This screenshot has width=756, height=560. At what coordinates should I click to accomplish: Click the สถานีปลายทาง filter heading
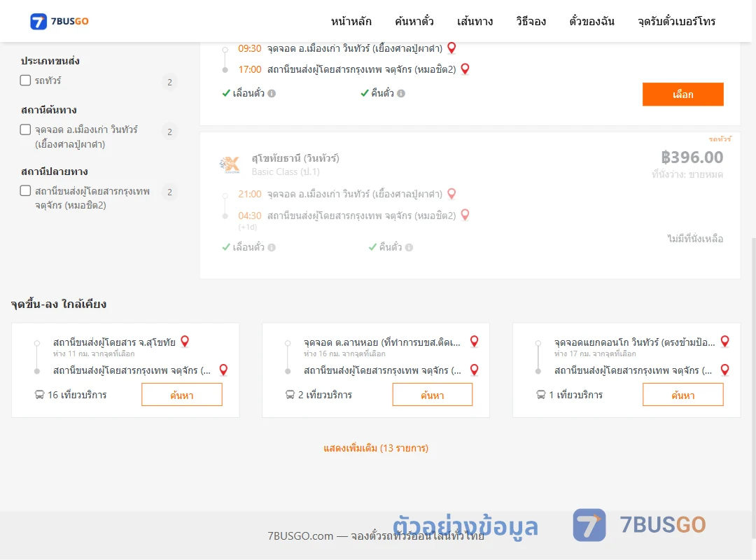(54, 171)
